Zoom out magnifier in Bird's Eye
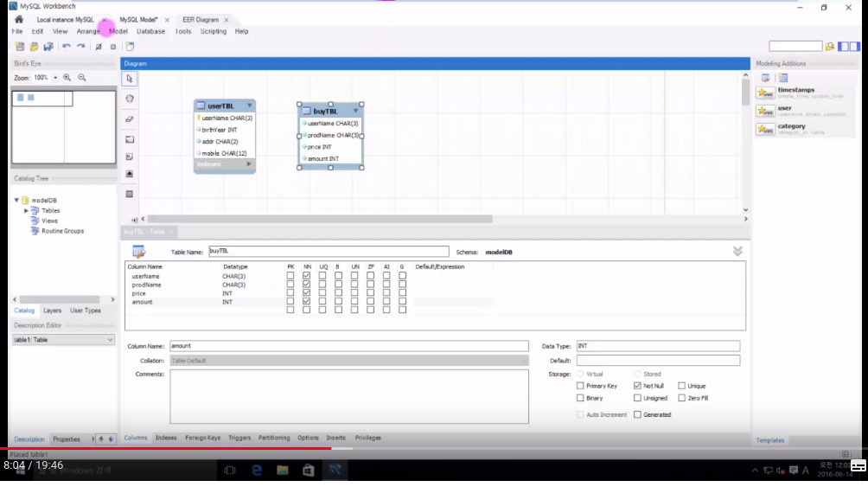 (x=82, y=78)
